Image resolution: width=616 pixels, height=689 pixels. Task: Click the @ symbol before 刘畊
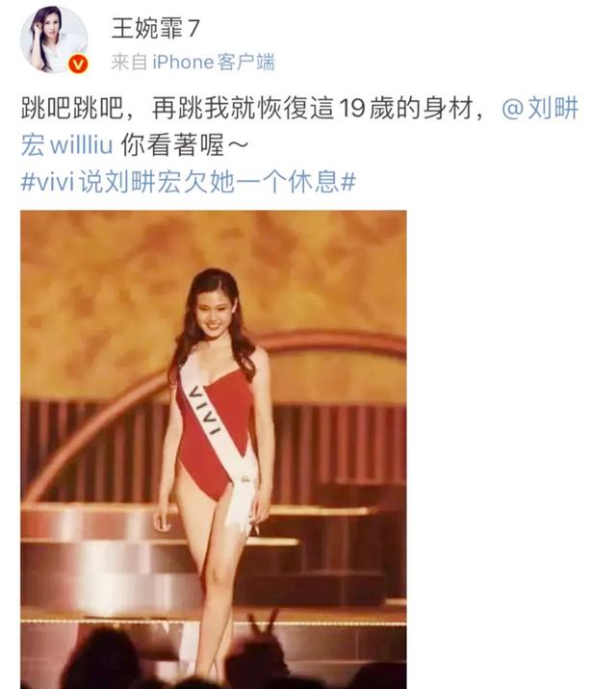[513, 109]
